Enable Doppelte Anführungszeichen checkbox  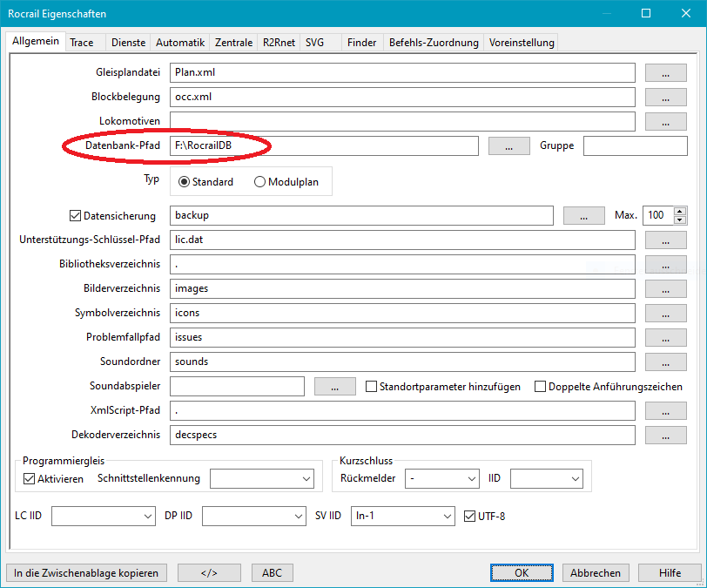click(x=540, y=387)
